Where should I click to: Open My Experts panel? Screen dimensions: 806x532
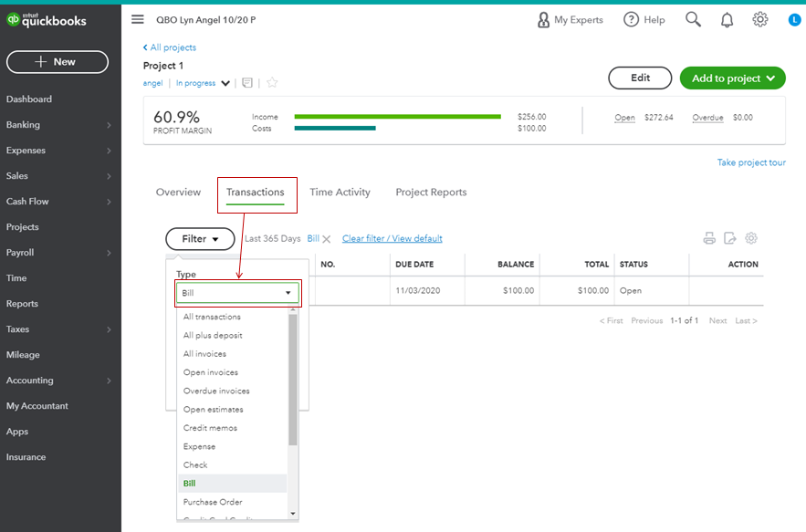(570, 19)
